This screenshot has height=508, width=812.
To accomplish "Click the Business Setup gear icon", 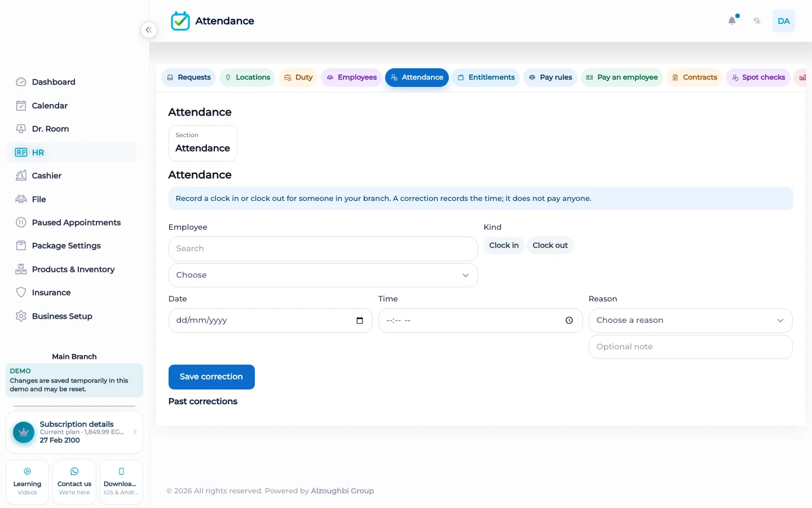I will click(21, 316).
